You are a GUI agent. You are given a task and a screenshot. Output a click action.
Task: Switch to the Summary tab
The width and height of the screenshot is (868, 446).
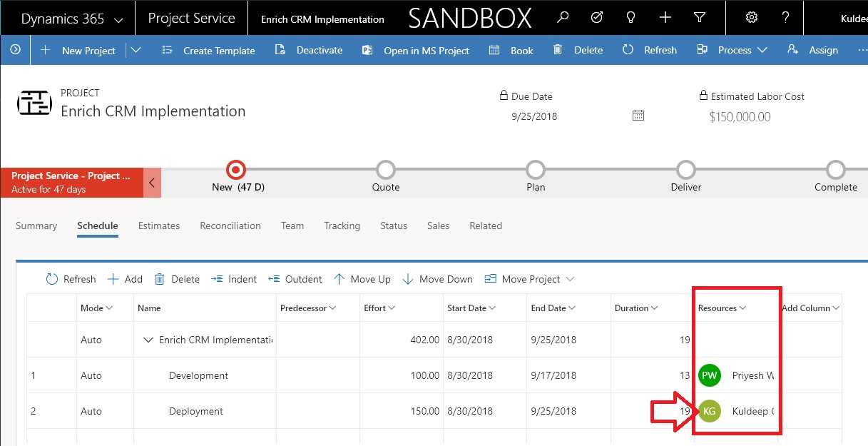[36, 225]
